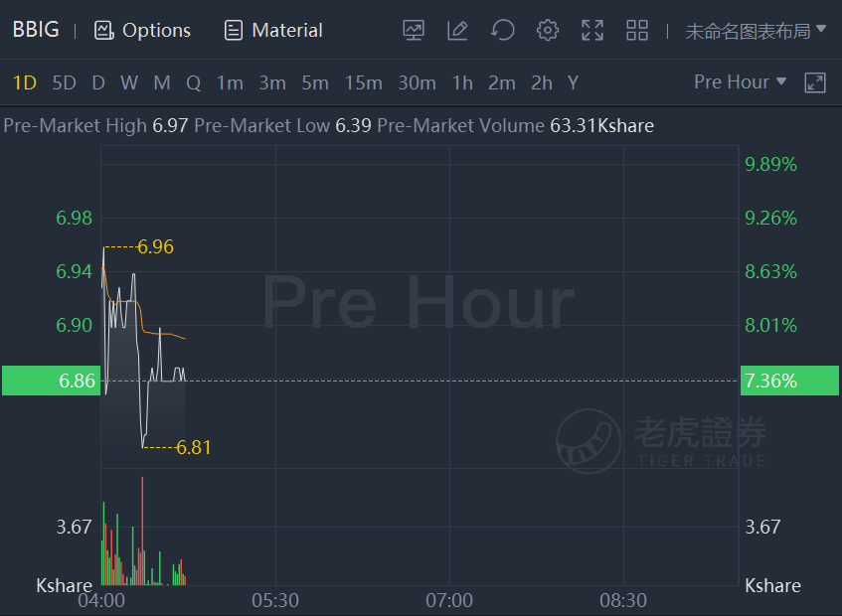Select the 1D timeframe tab
Screen dimensions: 842x616
(24, 83)
